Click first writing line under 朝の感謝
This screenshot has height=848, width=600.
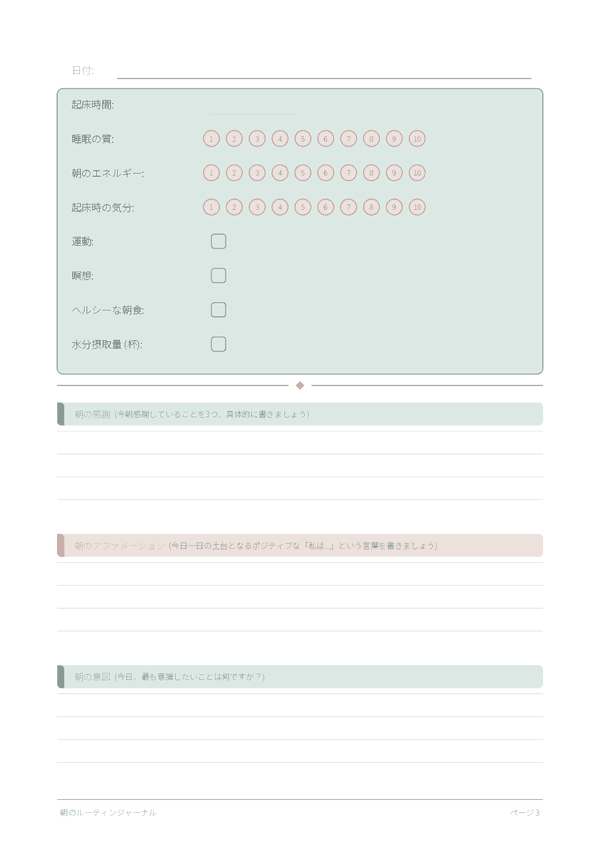click(x=300, y=443)
